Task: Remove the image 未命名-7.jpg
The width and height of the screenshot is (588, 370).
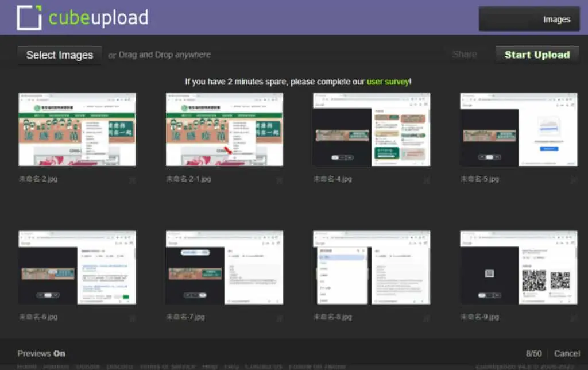Action: click(x=280, y=318)
